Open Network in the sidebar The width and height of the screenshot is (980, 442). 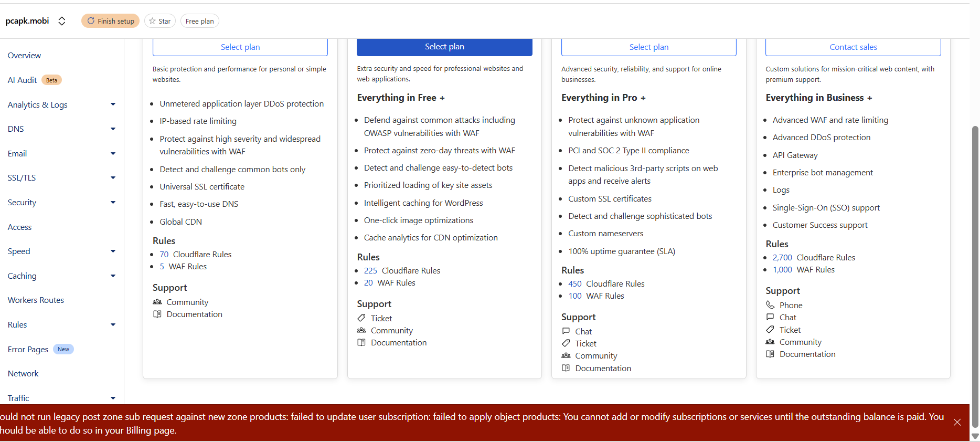pos(23,374)
